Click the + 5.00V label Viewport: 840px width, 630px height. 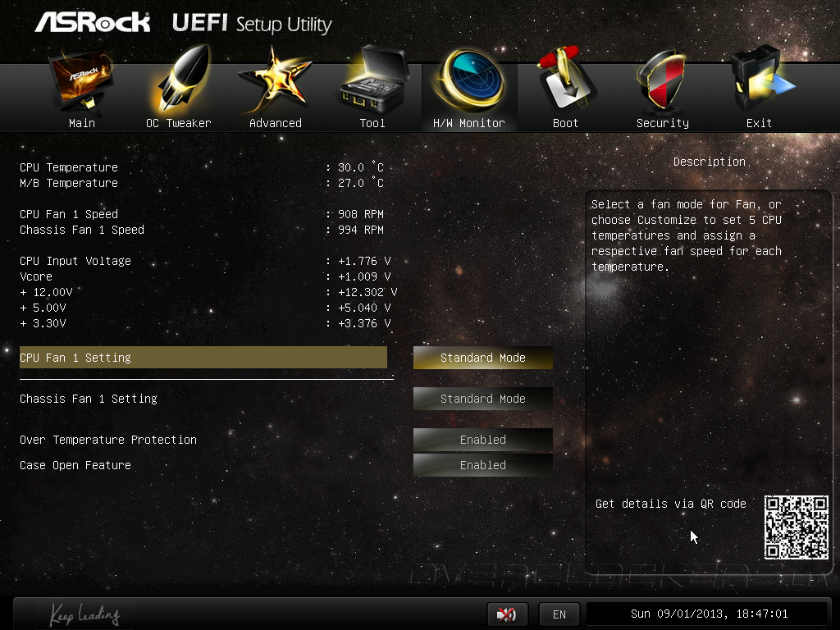pos(43,308)
